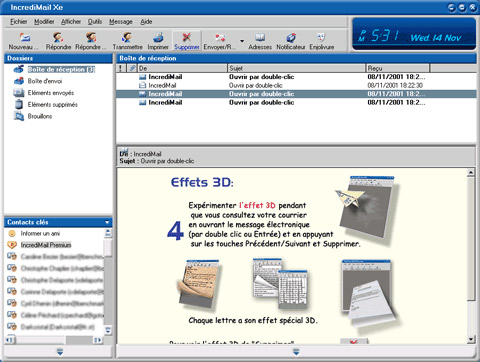Screen dimensions: 480x362
Task: Delete message using Supprimer icon
Action: coord(187,41)
